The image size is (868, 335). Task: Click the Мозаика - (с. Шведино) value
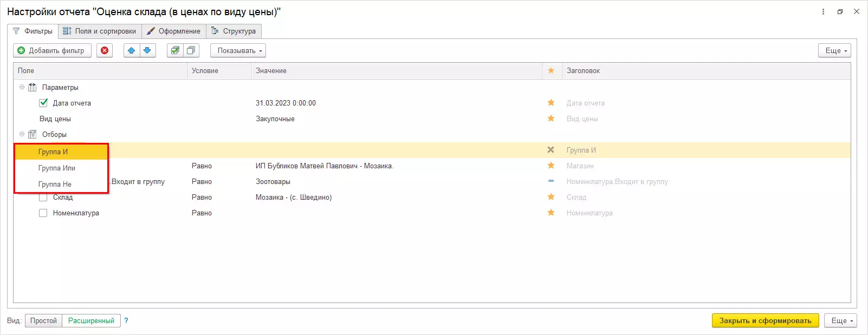[294, 197]
